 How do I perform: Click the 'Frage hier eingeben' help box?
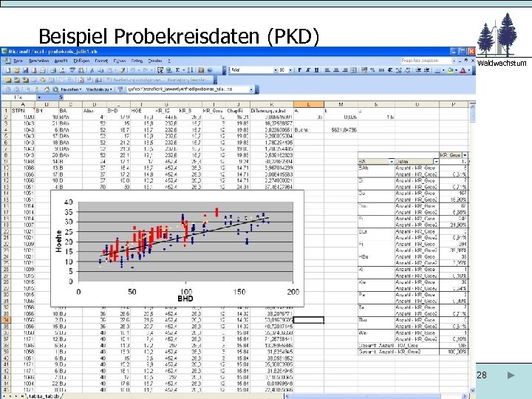(426, 61)
